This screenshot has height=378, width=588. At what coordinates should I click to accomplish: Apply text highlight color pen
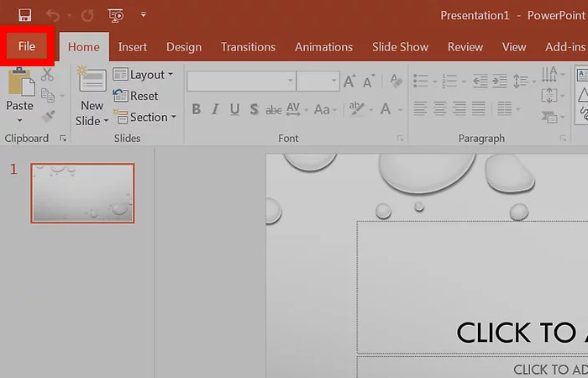(x=357, y=108)
